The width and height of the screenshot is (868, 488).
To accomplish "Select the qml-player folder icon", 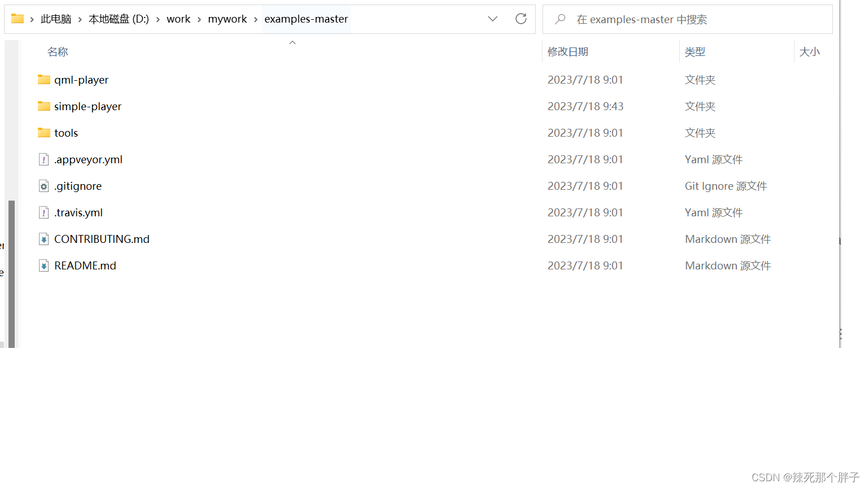I will point(44,80).
